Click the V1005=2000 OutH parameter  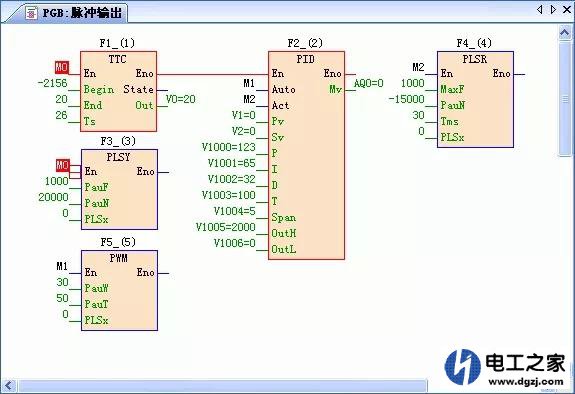point(226,227)
